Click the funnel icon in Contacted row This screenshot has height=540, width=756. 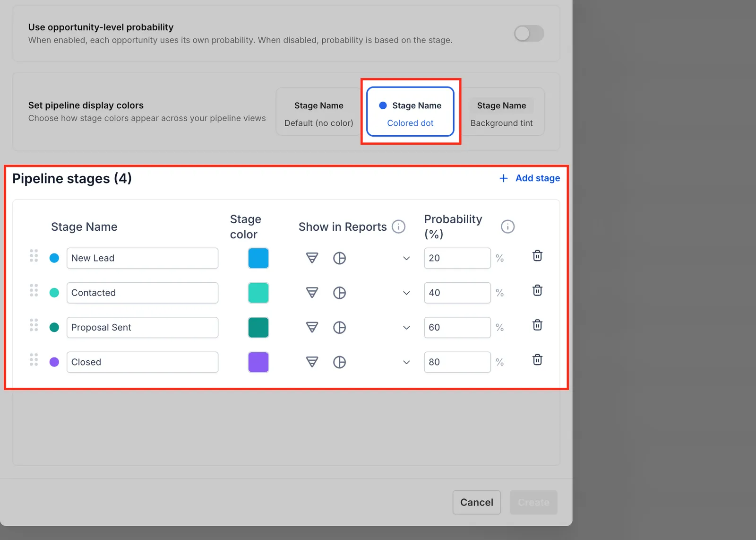(x=312, y=293)
